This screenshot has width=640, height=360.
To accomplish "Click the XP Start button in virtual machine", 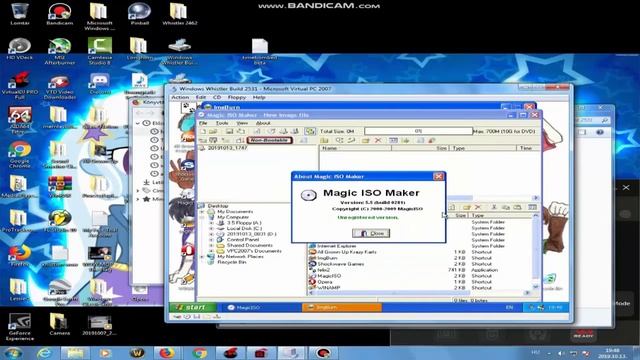I will click(193, 307).
